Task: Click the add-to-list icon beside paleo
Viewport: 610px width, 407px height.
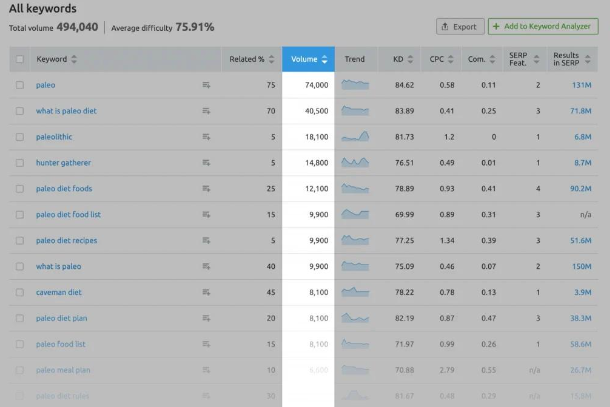Action: (206, 85)
